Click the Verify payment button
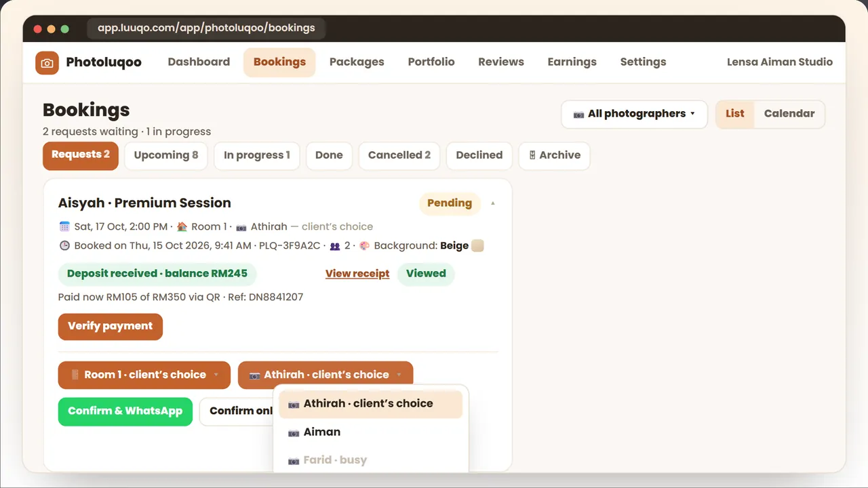Viewport: 868px width, 488px height. pos(111,326)
